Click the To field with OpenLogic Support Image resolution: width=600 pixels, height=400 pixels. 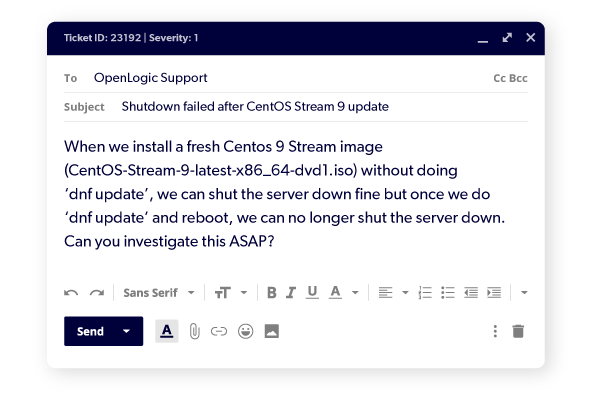(296, 78)
